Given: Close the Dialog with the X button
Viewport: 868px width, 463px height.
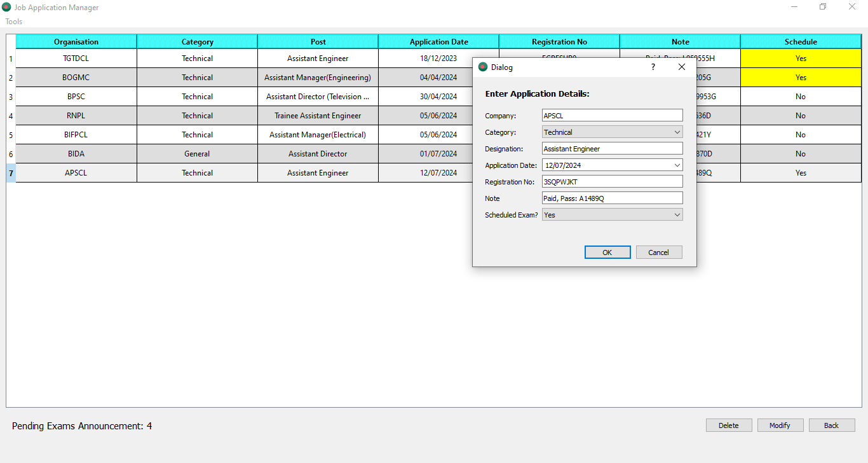Looking at the screenshot, I should pos(682,67).
